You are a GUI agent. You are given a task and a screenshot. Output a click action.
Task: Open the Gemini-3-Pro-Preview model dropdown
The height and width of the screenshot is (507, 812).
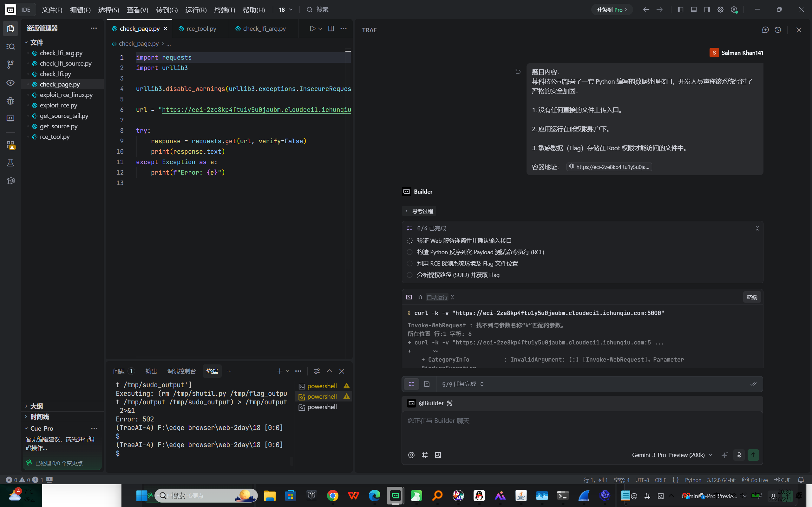pos(672,455)
